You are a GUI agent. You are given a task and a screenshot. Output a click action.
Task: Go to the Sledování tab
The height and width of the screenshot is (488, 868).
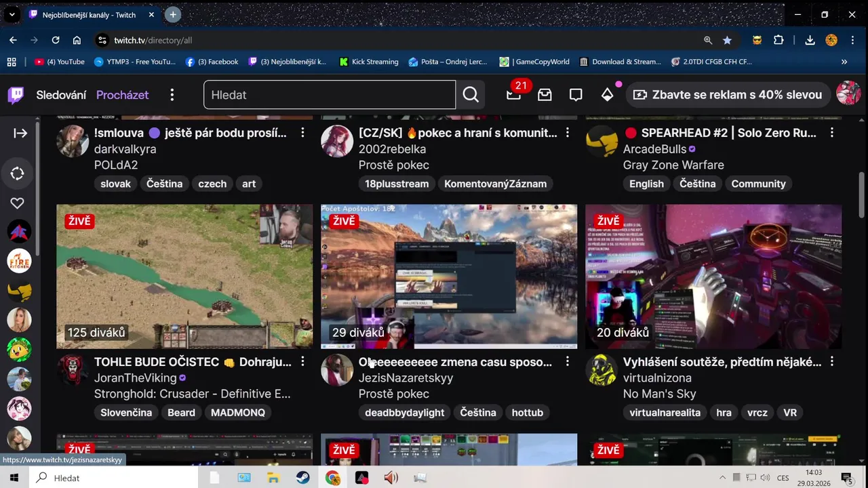(61, 95)
